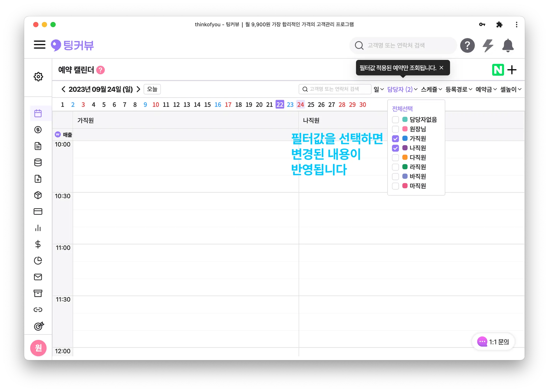Open the bar chart statistics sidebar icon

pyautogui.click(x=38, y=228)
